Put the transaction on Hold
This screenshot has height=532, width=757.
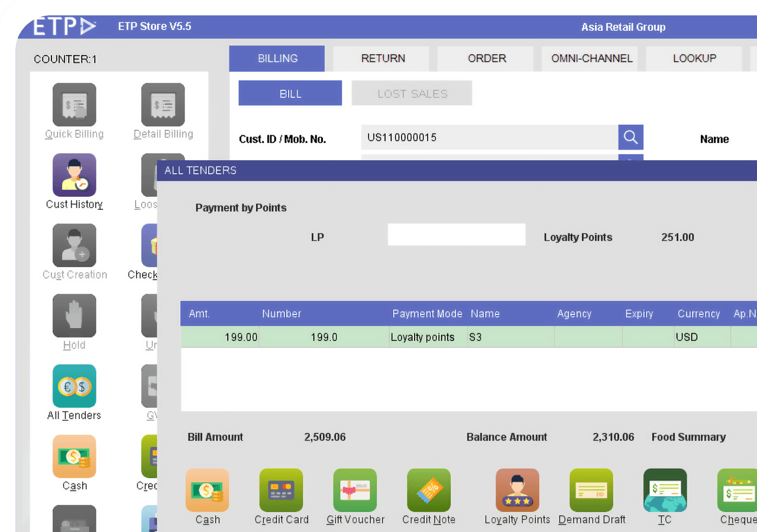pos(74,315)
